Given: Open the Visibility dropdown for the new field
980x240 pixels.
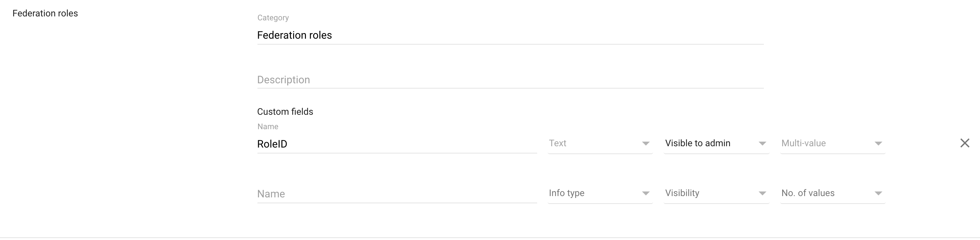Looking at the screenshot, I should click(x=716, y=193).
